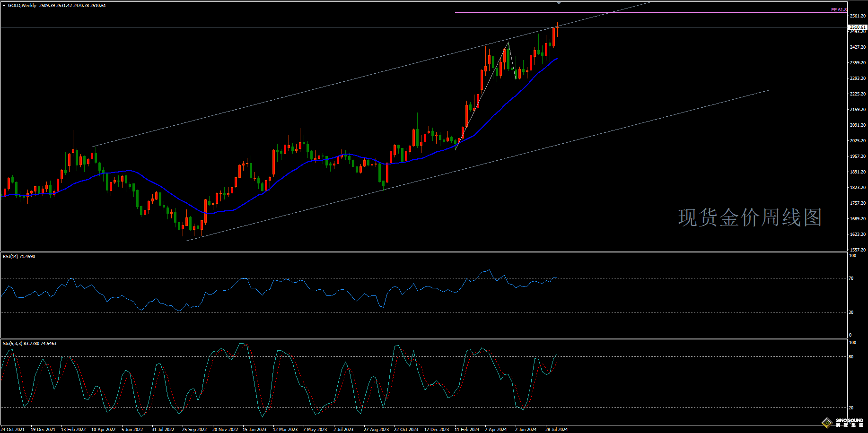Click the RSI 70 level axis label
Viewport: 868px width, 433px height.
pyautogui.click(x=851, y=278)
